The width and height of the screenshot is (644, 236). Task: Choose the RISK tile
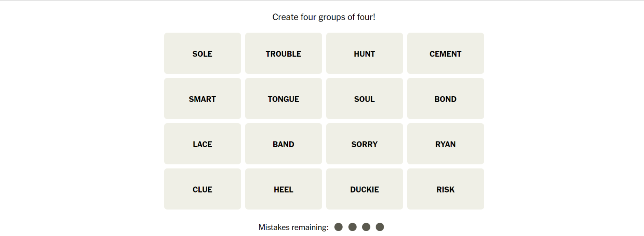point(445,189)
